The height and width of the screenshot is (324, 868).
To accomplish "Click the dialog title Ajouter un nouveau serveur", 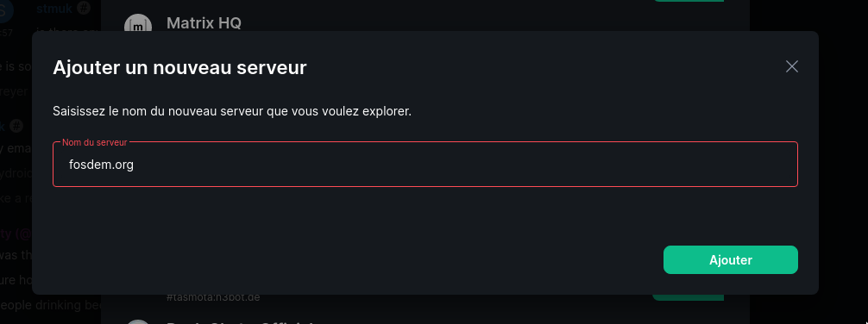I will pos(179,68).
